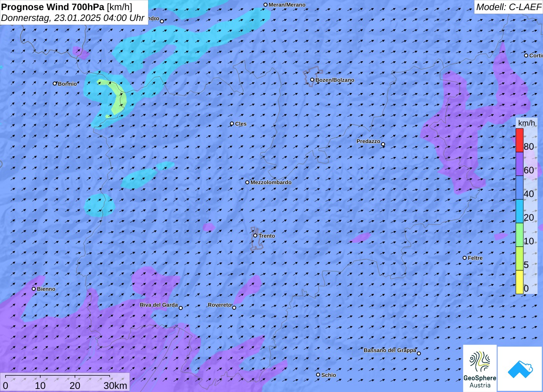Click the 'Prognose Wind 700hPa' title
The height and width of the screenshot is (392, 543).
point(53,7)
